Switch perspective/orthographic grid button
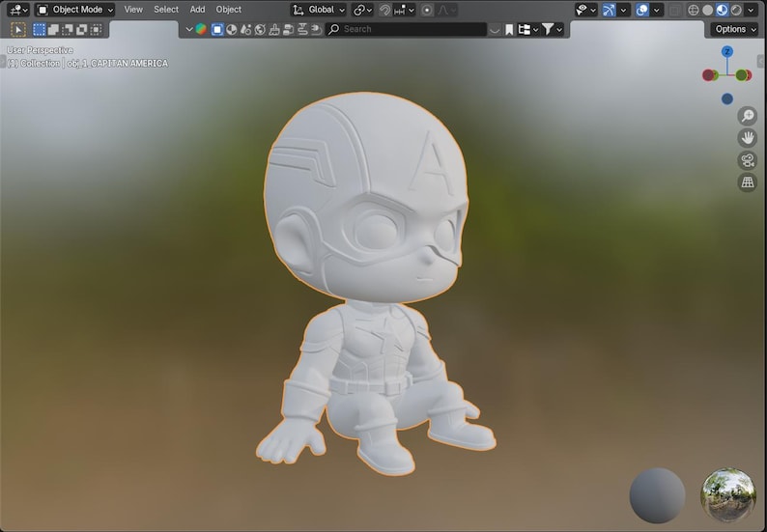This screenshot has height=532, width=767. pyautogui.click(x=748, y=182)
